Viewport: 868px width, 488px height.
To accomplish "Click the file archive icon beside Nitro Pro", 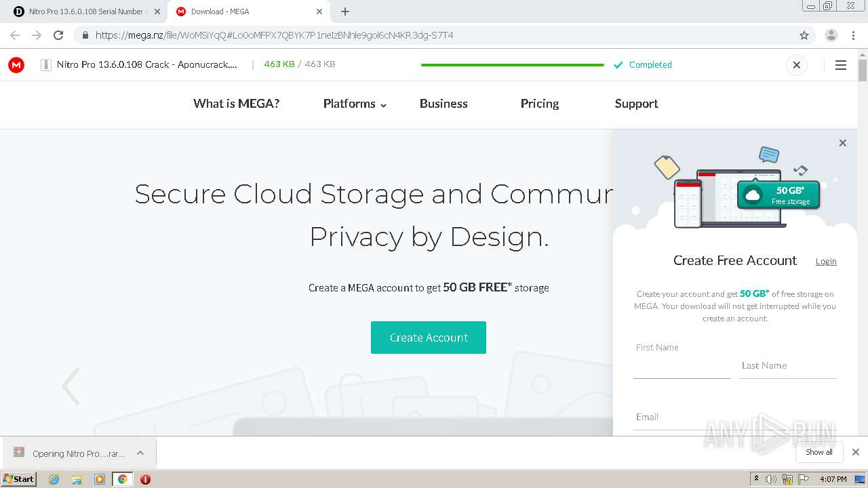I will [46, 65].
